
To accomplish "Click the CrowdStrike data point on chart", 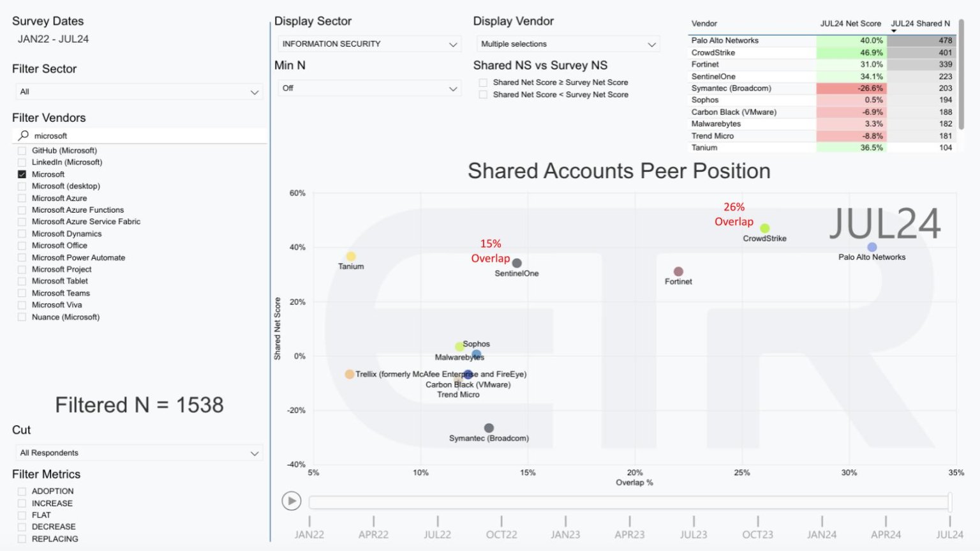I will (764, 229).
